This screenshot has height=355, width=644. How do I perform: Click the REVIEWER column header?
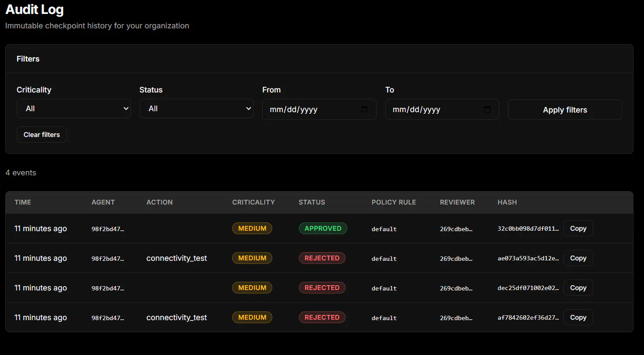pos(457,202)
